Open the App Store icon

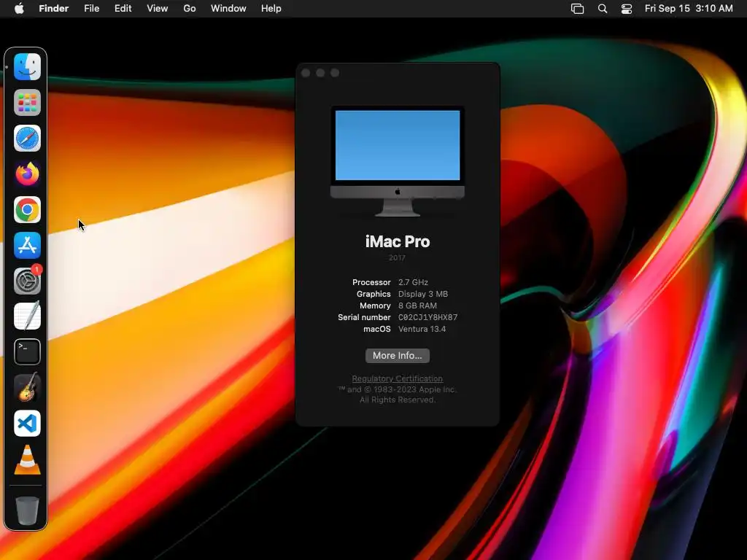coord(27,245)
